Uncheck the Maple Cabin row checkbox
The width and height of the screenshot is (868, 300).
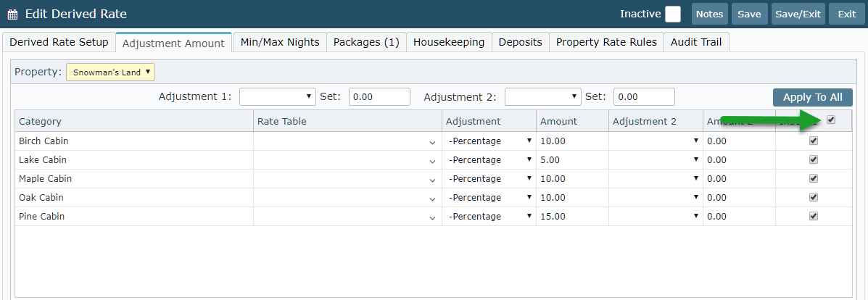(813, 178)
